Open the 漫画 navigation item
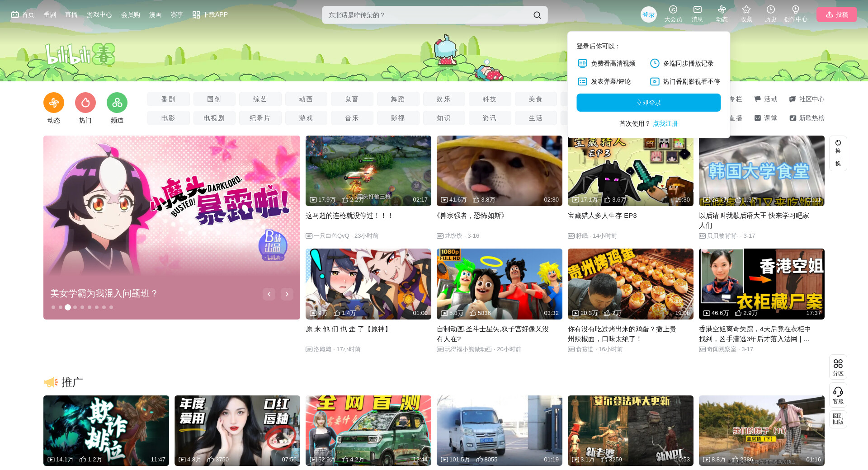 pos(156,14)
